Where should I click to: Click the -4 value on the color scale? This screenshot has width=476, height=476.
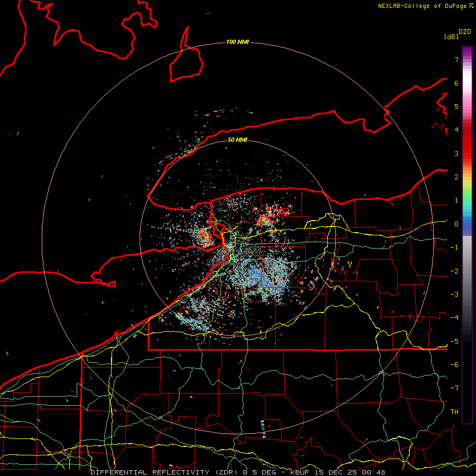pos(454,318)
